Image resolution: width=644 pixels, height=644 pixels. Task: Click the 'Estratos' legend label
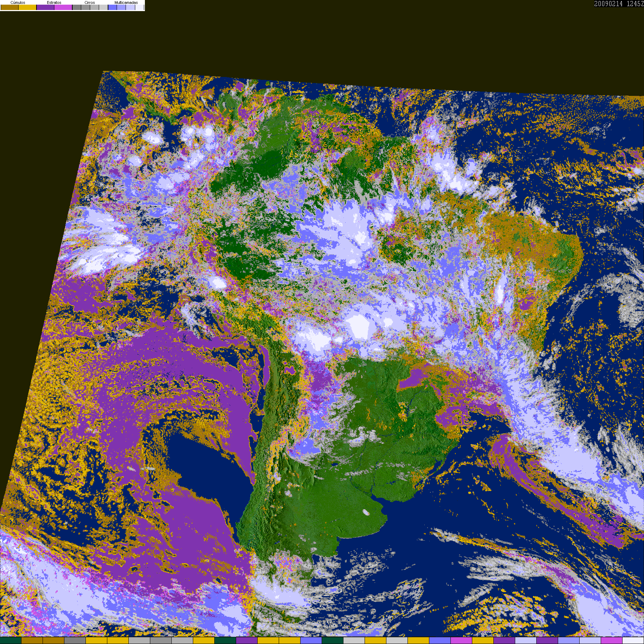(x=54, y=3)
